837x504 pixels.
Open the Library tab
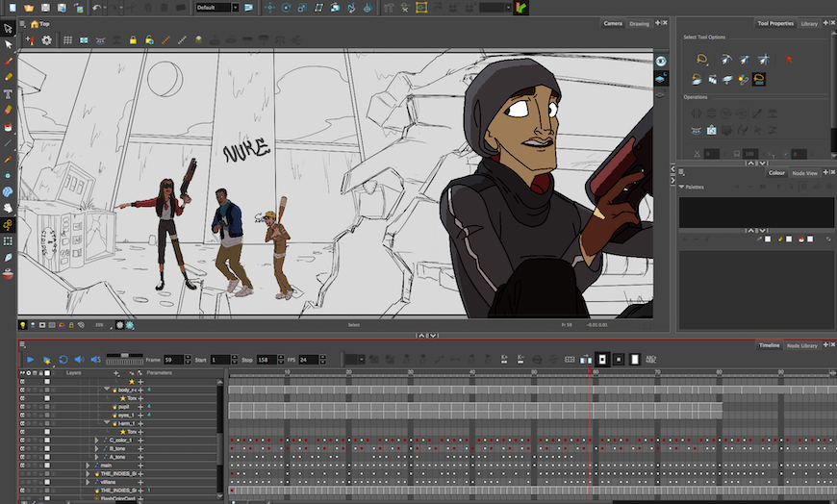click(x=809, y=23)
